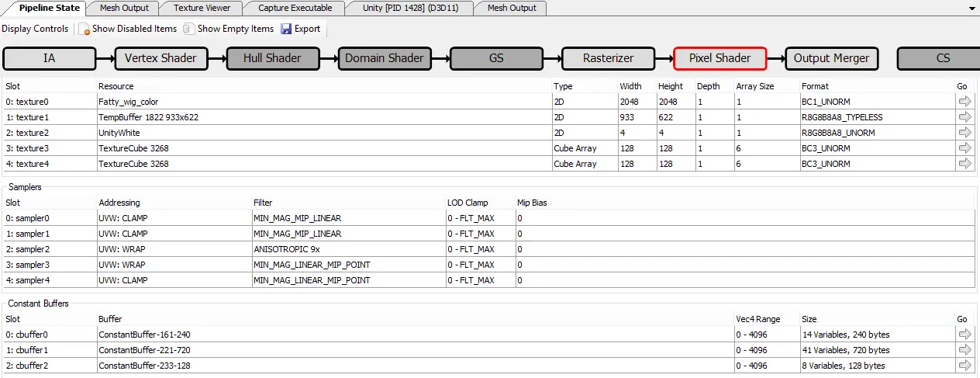Click Go arrow for texture4 TextureCube row
The image size is (980, 378).
tap(964, 164)
